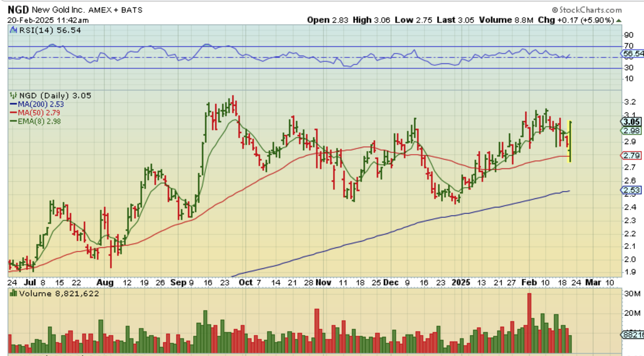Click the 3.05 last price tag
This screenshot has width=644, height=356.
(x=631, y=122)
